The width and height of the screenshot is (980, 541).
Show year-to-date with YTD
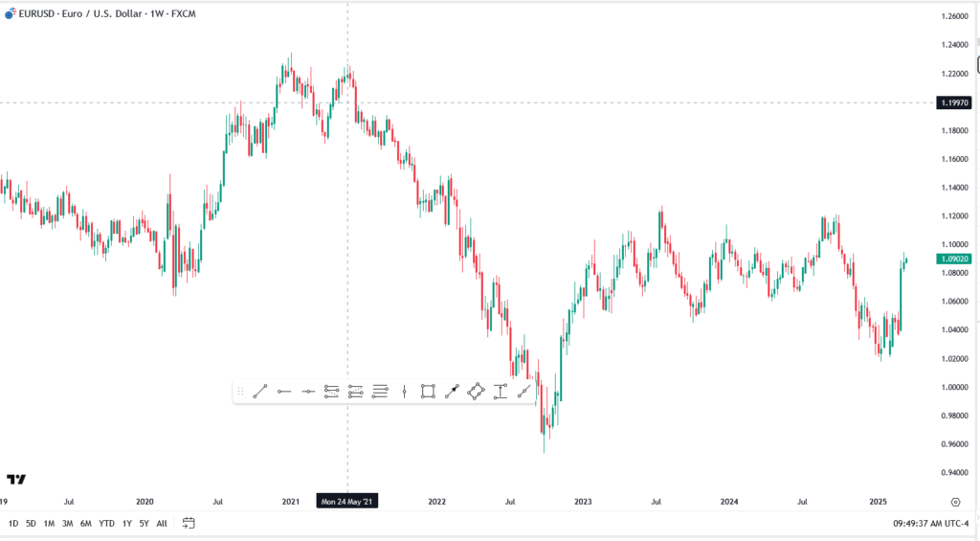click(x=106, y=523)
